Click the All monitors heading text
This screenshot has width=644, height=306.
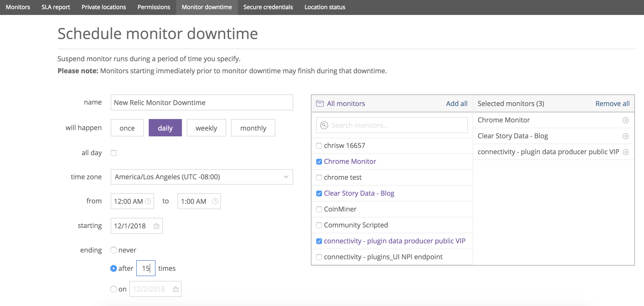(x=346, y=103)
